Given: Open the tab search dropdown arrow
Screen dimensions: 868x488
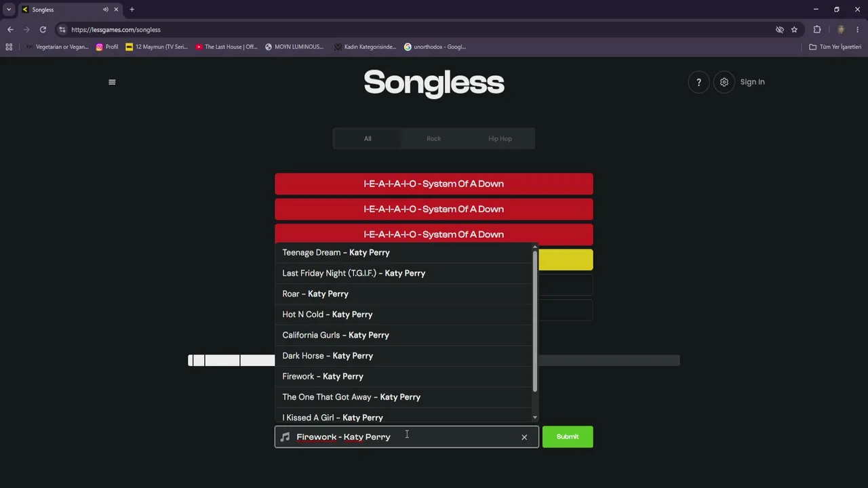Looking at the screenshot, I should coord(9,9).
